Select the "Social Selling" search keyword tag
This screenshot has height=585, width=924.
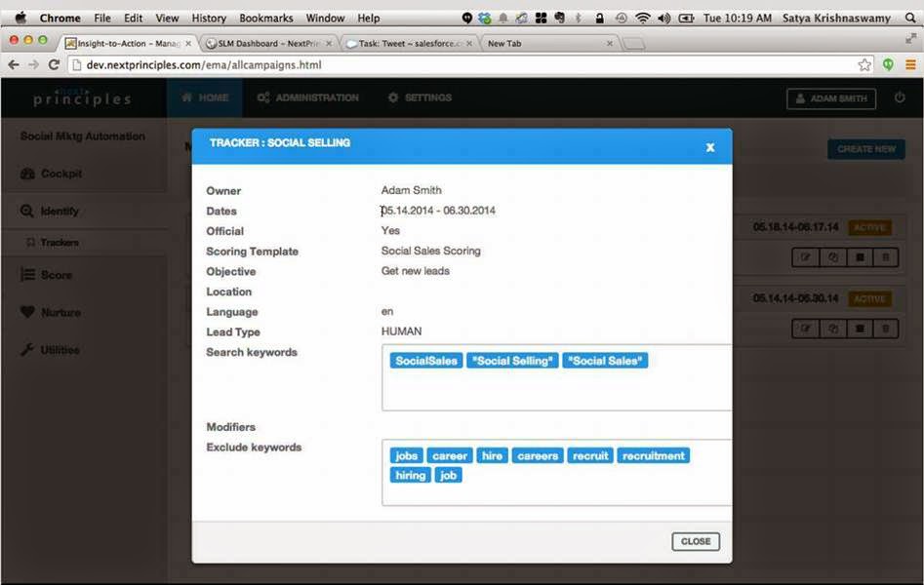point(512,361)
